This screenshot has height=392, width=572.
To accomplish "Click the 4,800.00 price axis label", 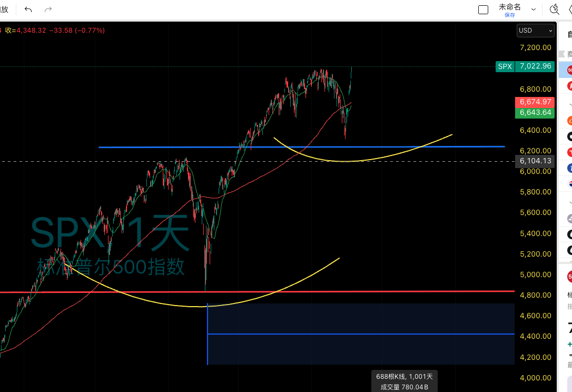I will coord(535,295).
